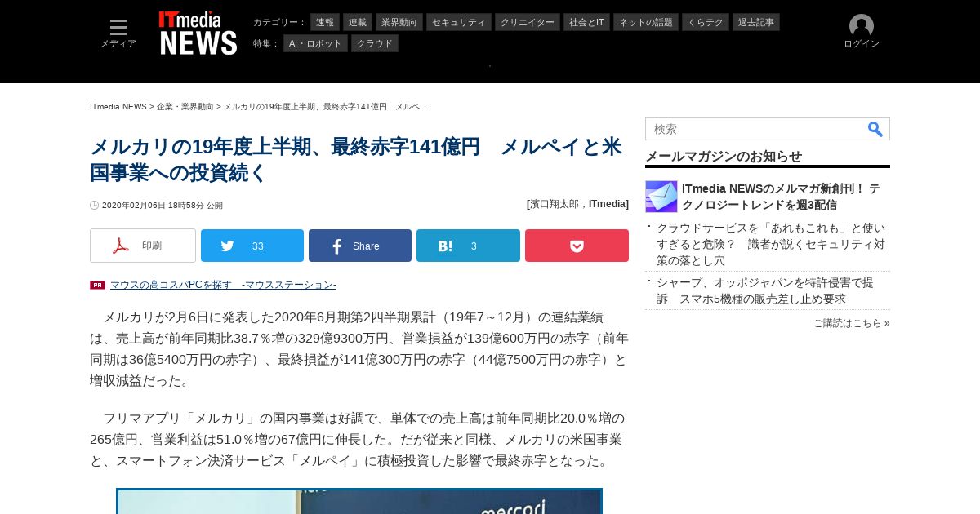Open the ネットの話題 category
Image resolution: width=980 pixels, height=514 pixels.
tap(646, 22)
